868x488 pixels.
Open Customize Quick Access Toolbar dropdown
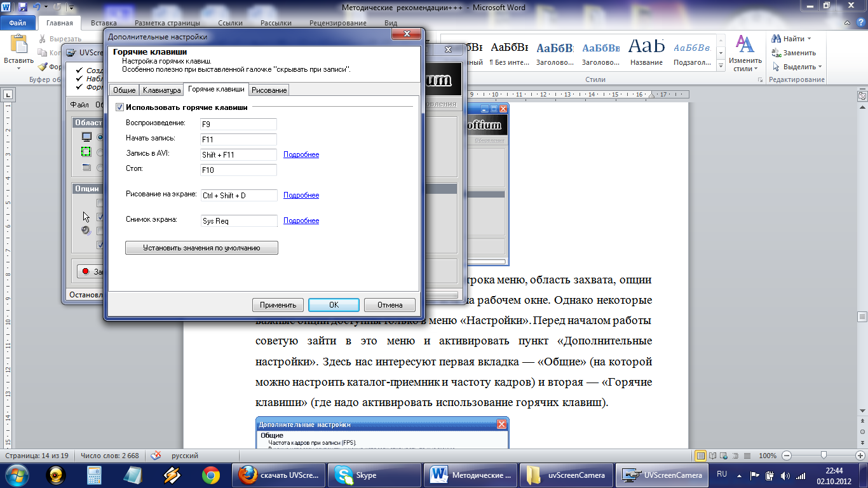pyautogui.click(x=71, y=8)
